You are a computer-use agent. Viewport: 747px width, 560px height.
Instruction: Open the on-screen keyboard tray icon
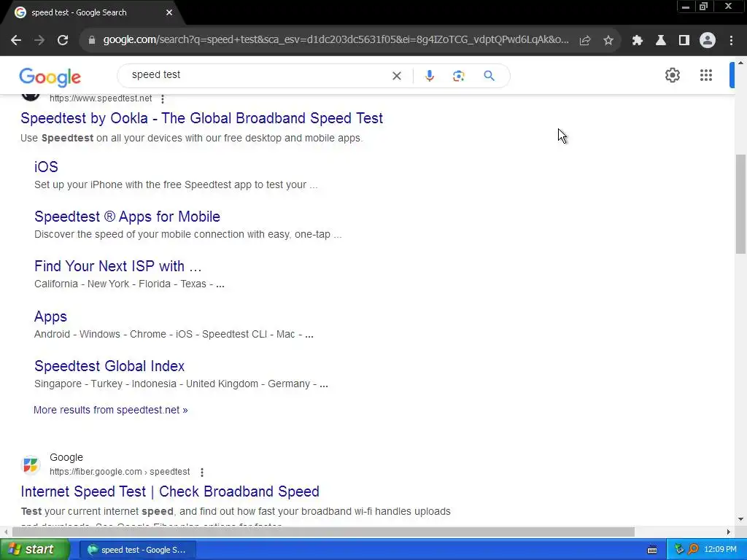pyautogui.click(x=652, y=550)
